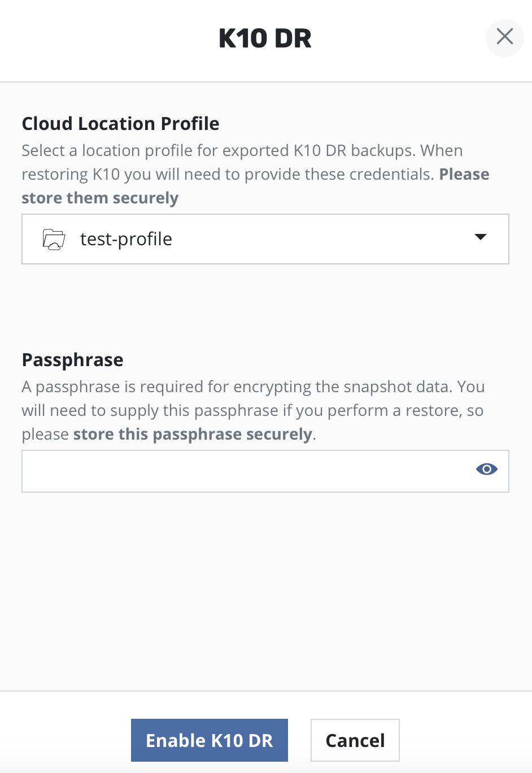532x773 pixels.
Task: Click the "A passphrase is required" description line
Action: pos(253,387)
